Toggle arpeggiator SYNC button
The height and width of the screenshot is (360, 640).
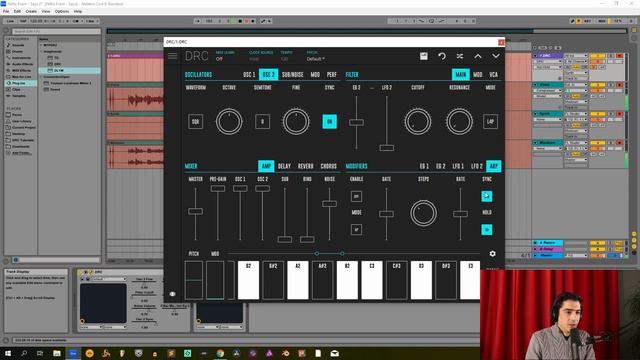[x=487, y=196]
